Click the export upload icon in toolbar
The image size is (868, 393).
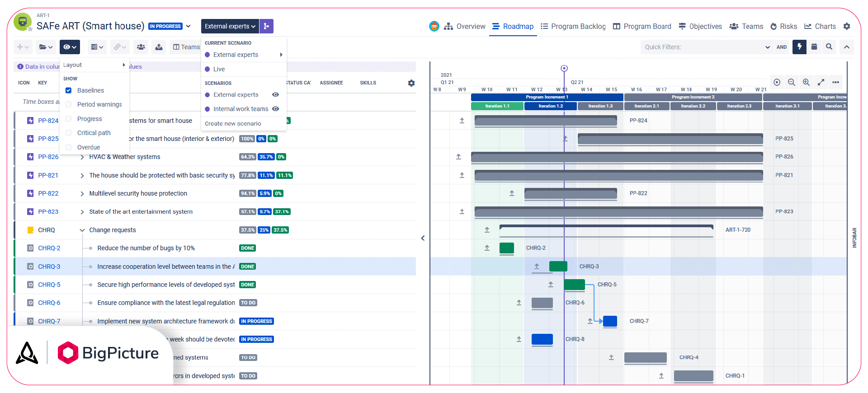pyautogui.click(x=159, y=47)
